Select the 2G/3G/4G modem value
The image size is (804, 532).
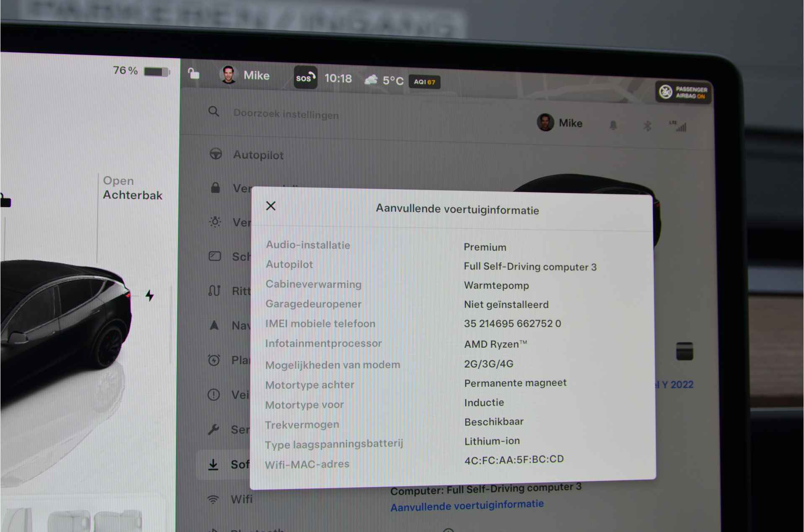point(489,364)
